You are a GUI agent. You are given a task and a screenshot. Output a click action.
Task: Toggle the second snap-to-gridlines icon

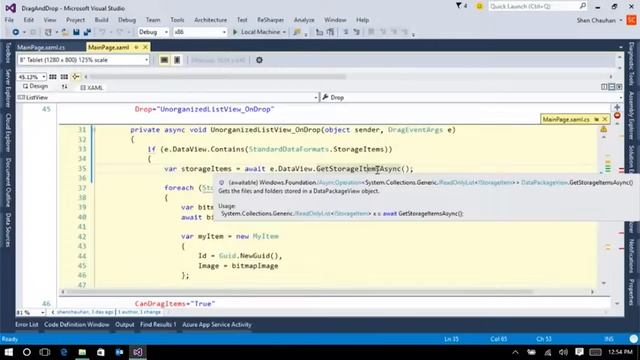(64, 77)
